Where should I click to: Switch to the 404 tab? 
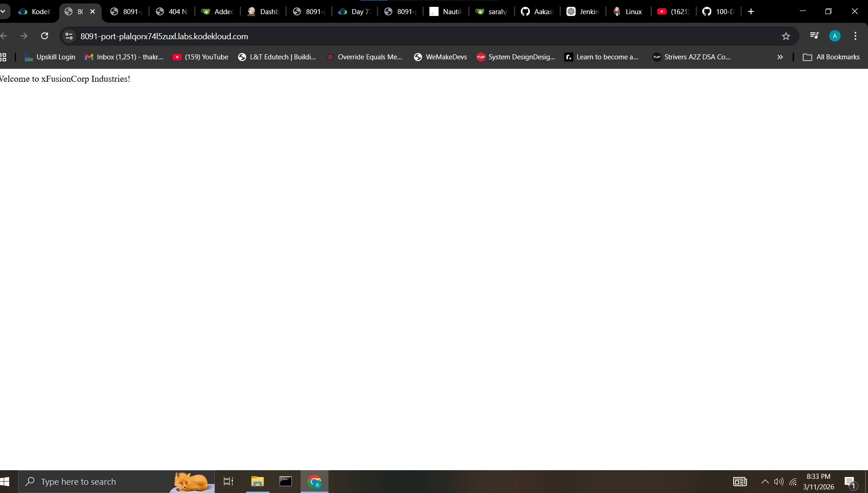(x=172, y=11)
